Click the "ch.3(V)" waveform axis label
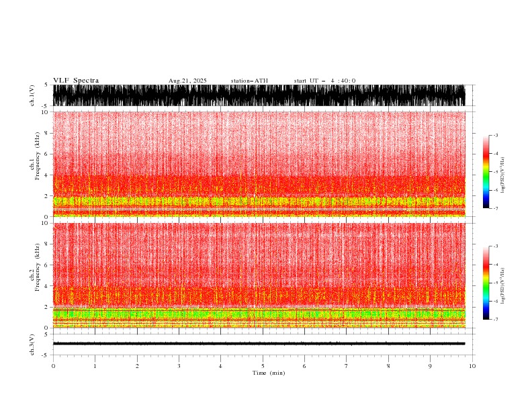 point(32,345)
